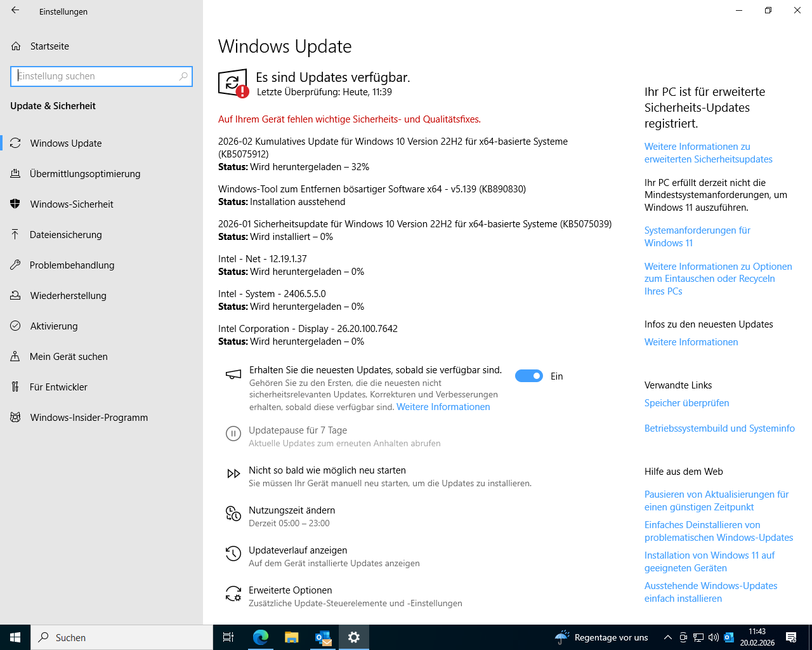Click the pause icon for Updatepause
Screen dimensions: 812x650
[x=233, y=434]
